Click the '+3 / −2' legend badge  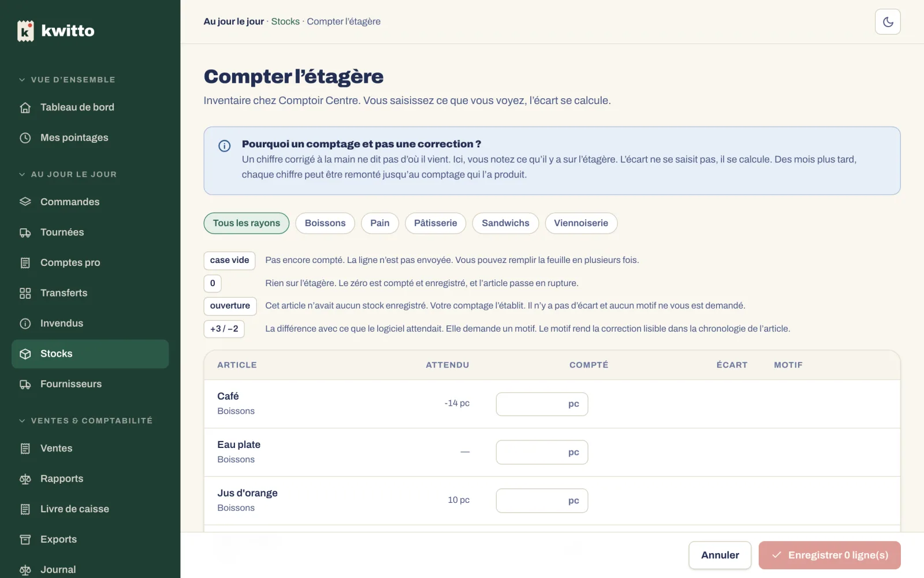224,329
